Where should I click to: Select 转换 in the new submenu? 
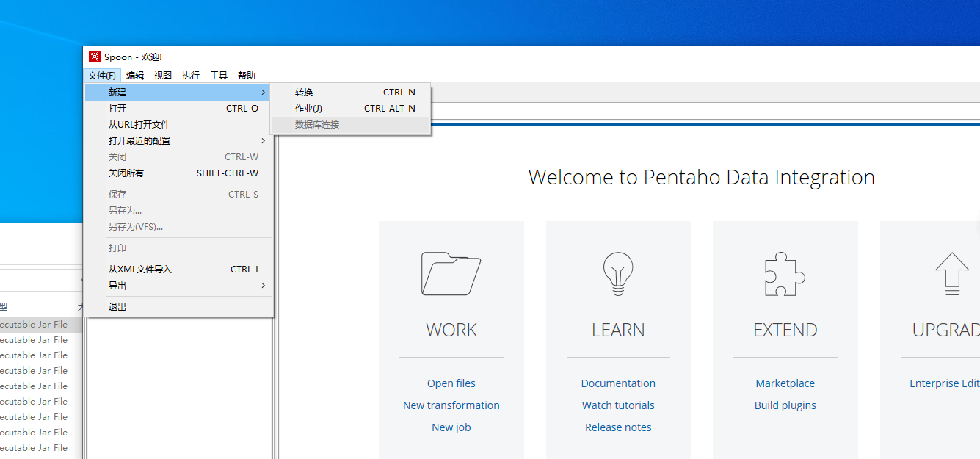pos(350,92)
